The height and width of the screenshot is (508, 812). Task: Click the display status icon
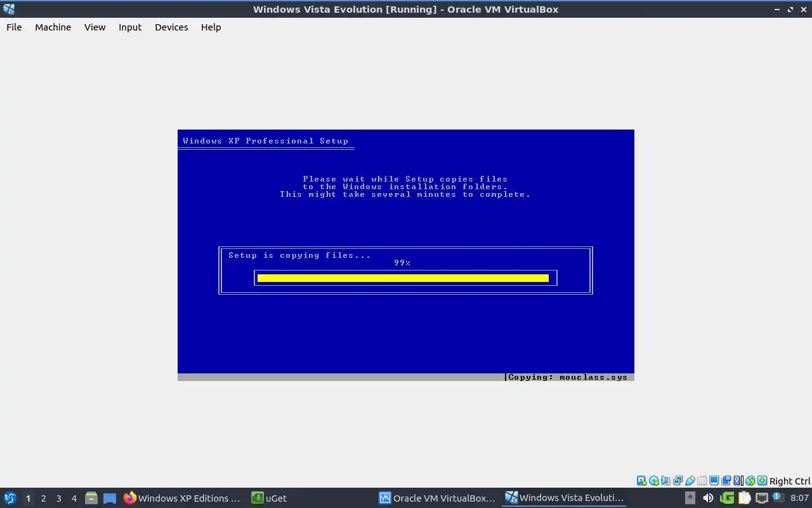[x=714, y=481]
